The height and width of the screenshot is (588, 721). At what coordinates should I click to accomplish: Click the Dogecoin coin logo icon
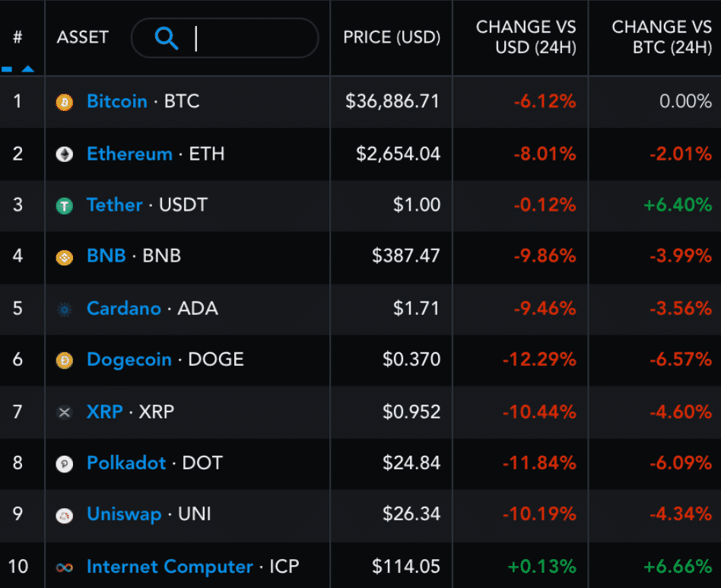click(x=65, y=361)
